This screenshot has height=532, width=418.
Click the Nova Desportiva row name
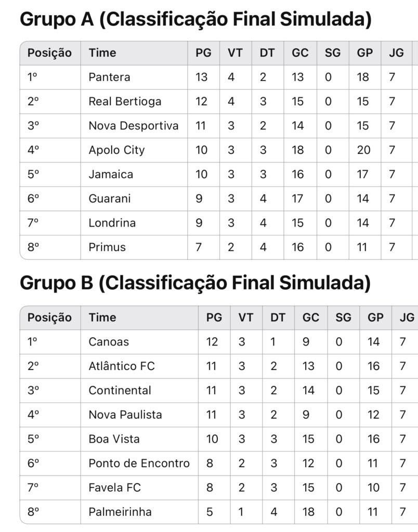pyautogui.click(x=133, y=126)
